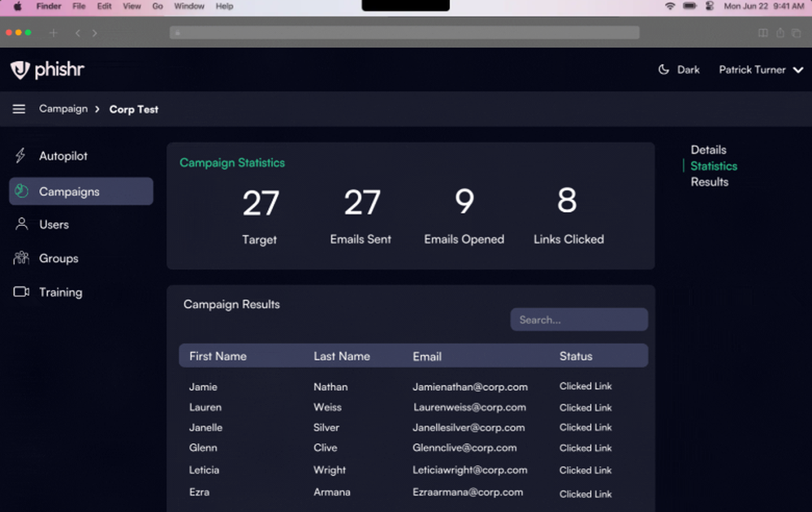Click email Laurenweiss@corp.com
Image resolution: width=812 pixels, height=512 pixels.
[x=469, y=407]
